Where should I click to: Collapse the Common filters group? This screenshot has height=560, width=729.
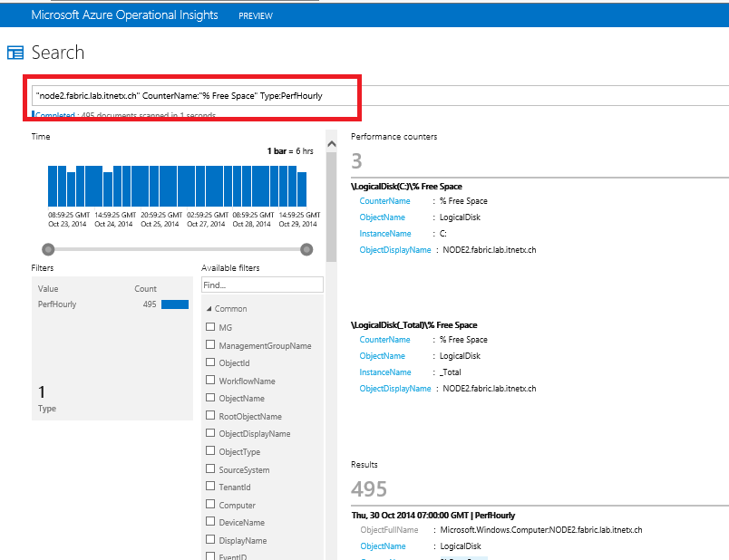[x=209, y=309]
